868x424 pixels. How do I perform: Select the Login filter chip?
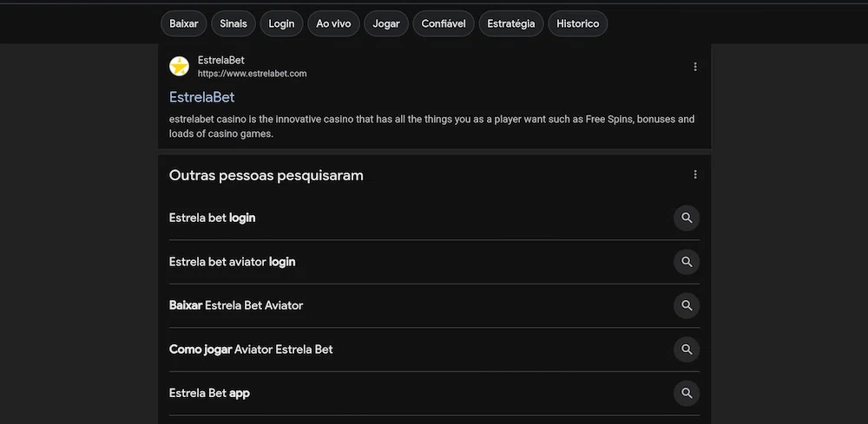(281, 23)
